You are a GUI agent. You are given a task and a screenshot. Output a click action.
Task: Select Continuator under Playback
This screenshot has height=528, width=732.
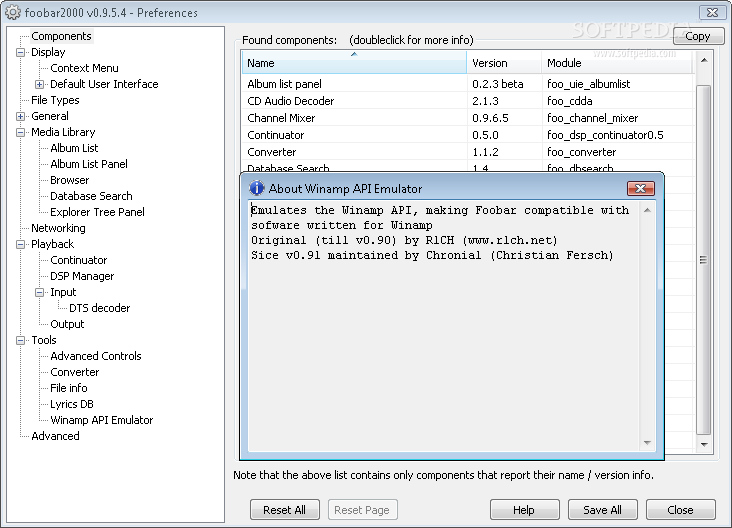click(78, 260)
